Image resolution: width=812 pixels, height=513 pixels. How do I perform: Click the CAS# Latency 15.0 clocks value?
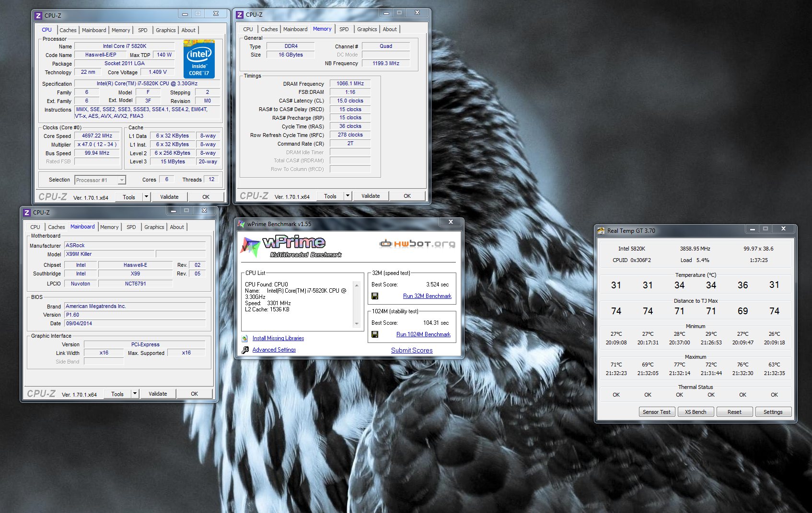tap(350, 101)
